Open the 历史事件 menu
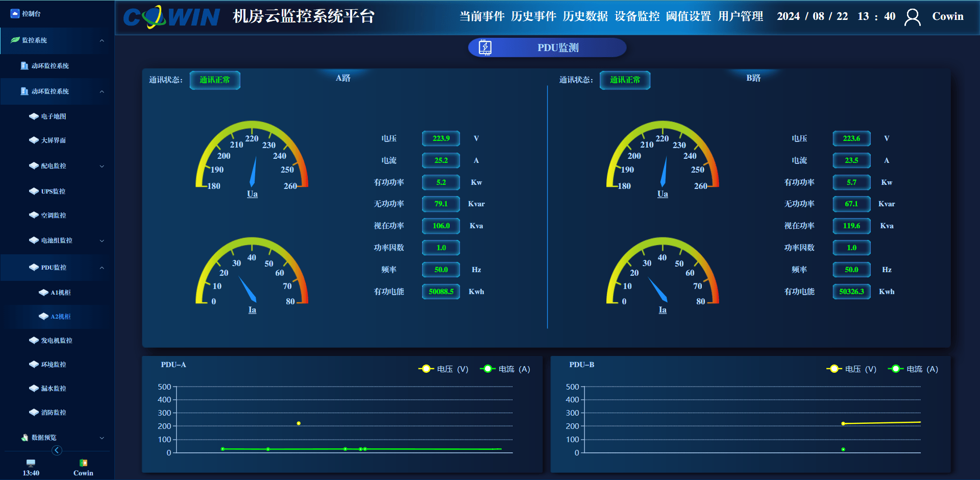The image size is (980, 480). coord(533,16)
